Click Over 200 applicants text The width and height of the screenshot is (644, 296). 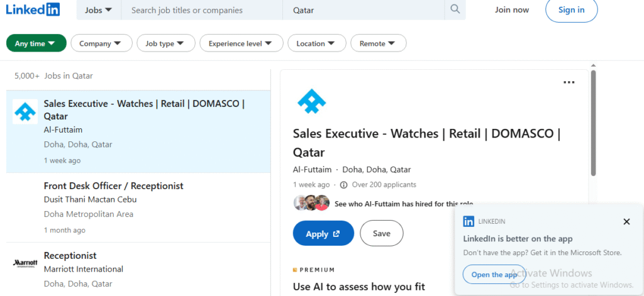pyautogui.click(x=384, y=185)
